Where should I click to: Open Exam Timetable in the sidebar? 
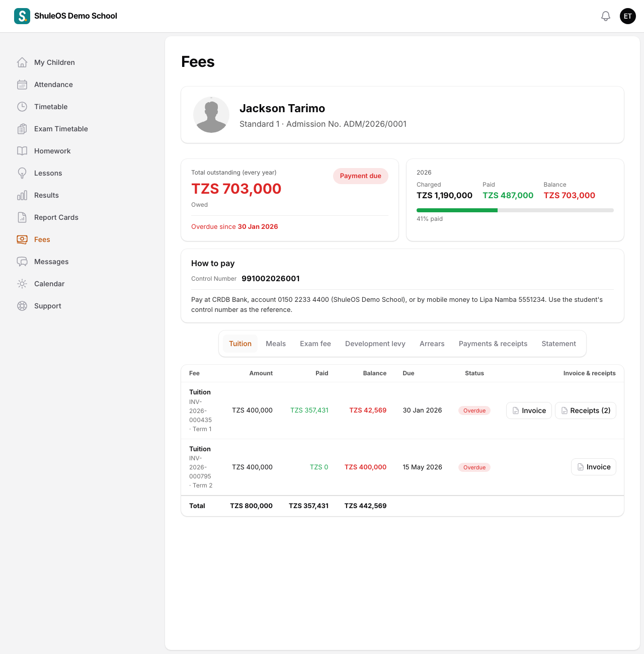click(61, 129)
